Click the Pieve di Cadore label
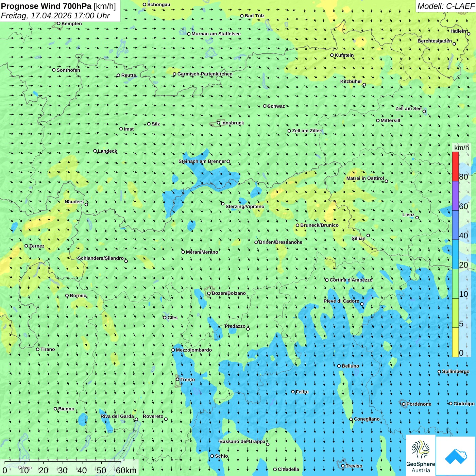Image resolution: width=476 pixels, height=476 pixels. click(341, 301)
